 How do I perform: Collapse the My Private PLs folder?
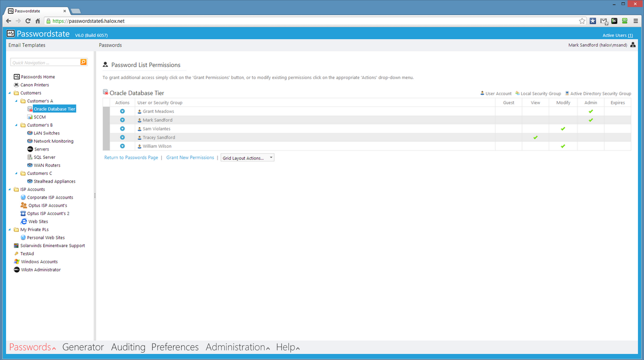click(10, 229)
